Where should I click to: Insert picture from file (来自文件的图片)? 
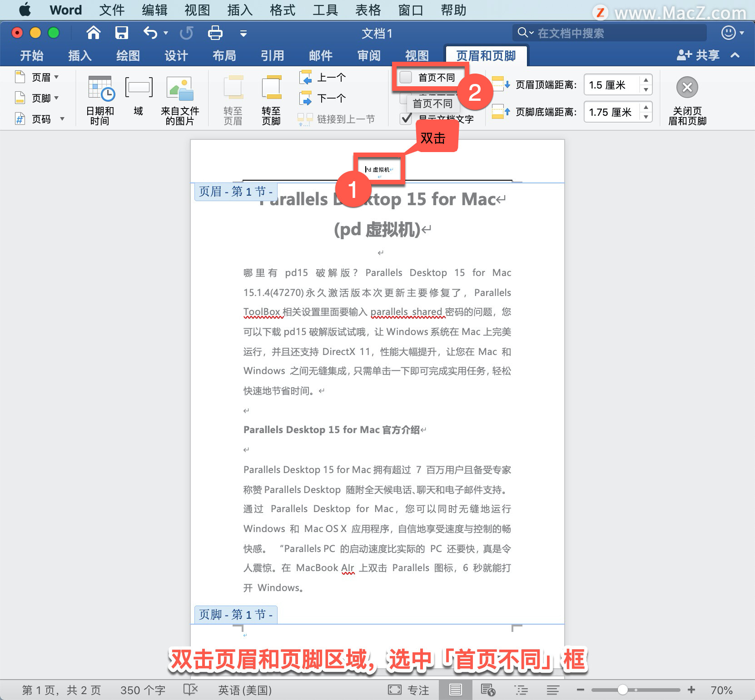coord(180,100)
